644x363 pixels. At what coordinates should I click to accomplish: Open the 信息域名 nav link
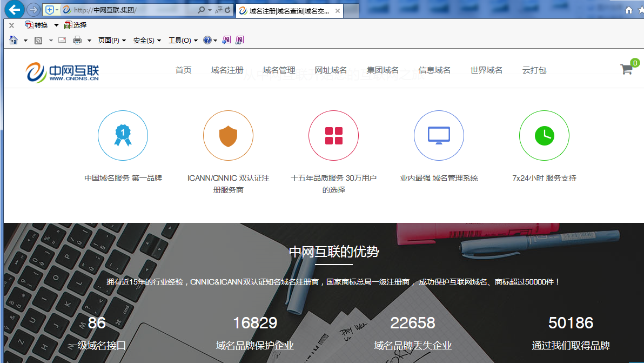coord(434,70)
